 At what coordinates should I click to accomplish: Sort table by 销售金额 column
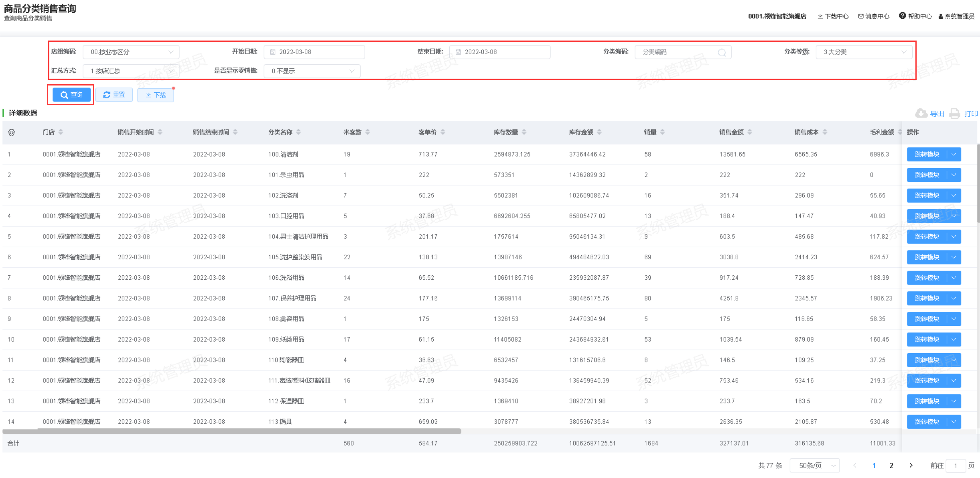point(749,132)
